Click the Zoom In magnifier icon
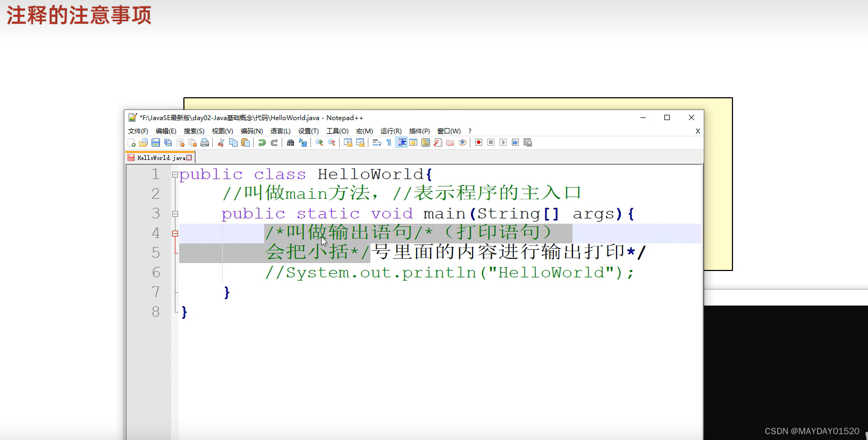 coord(319,142)
